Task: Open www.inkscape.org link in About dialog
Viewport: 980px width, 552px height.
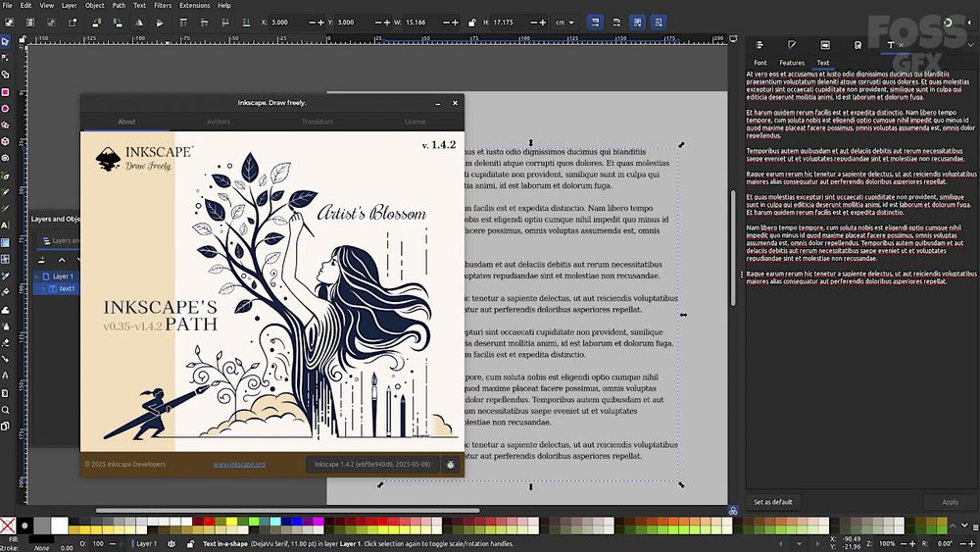Action: (x=239, y=465)
